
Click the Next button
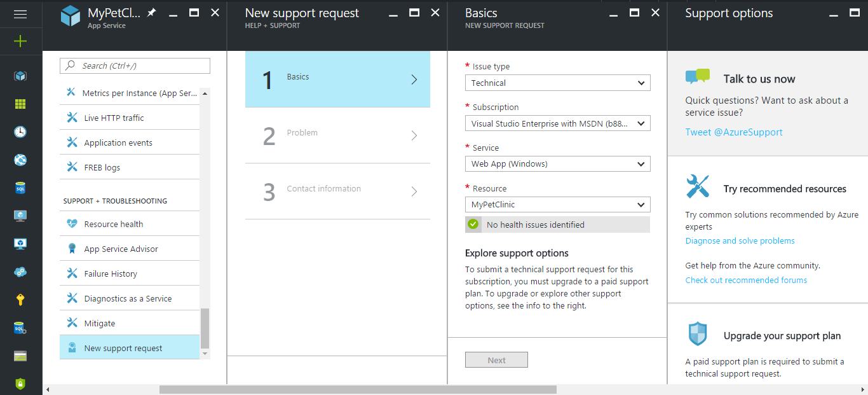(496, 360)
